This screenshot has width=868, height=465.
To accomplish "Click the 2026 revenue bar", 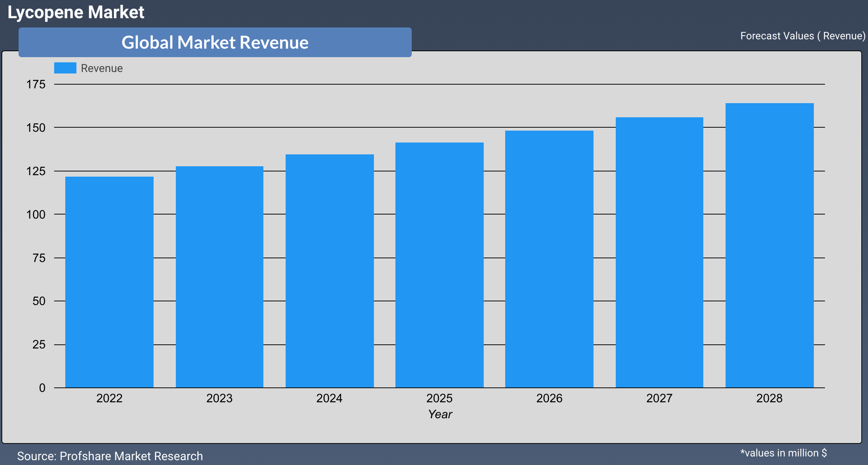I will pos(549,259).
